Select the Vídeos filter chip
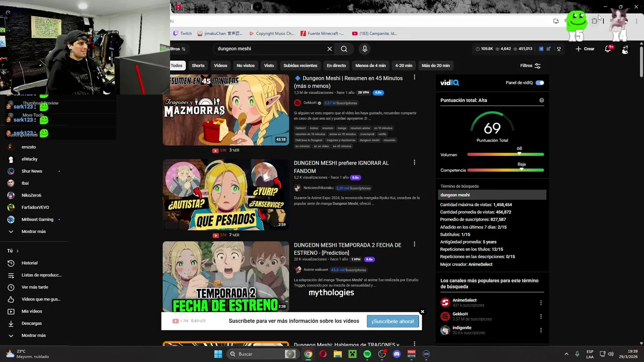Viewport: 644px width, 362px height. pos(220,65)
